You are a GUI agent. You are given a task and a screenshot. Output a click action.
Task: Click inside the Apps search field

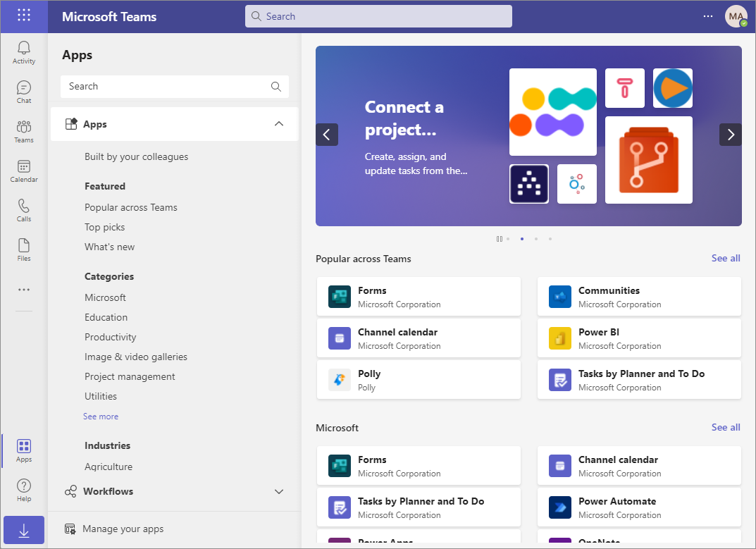pos(169,85)
